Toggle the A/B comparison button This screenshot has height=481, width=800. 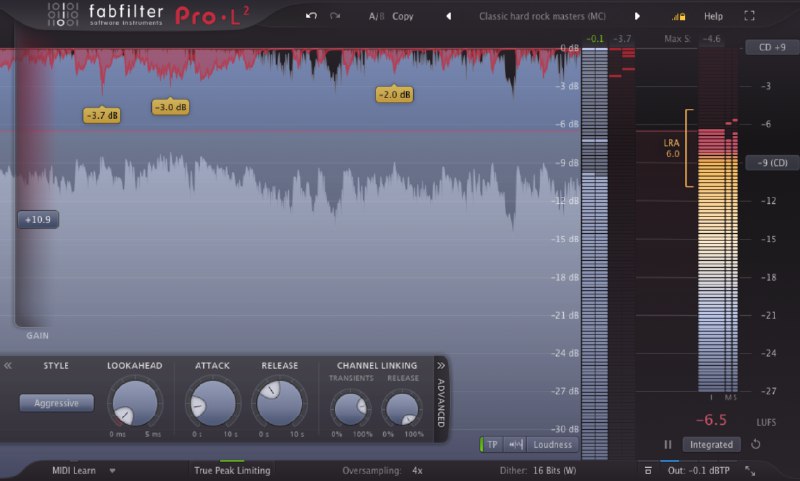point(376,16)
